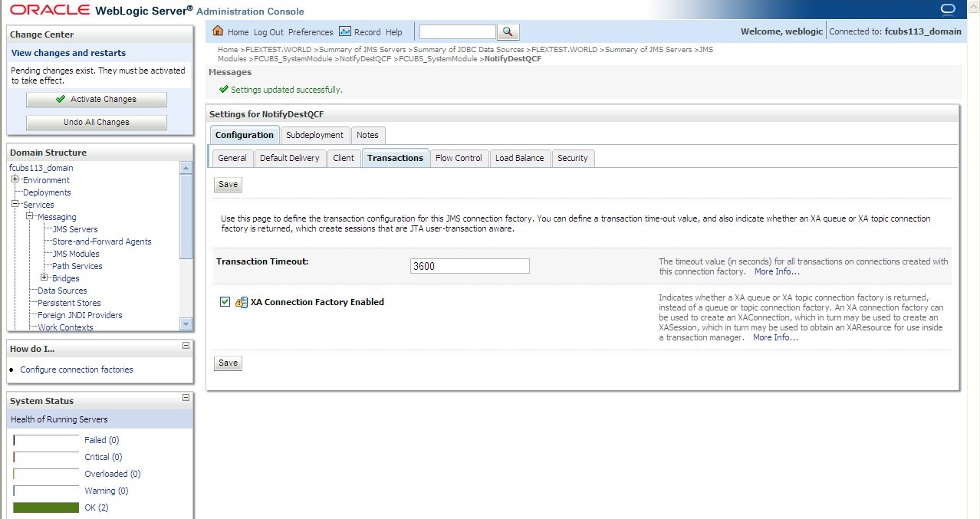Collapse the How do I panel
Viewport: 980px width, 519px height.
point(186,346)
